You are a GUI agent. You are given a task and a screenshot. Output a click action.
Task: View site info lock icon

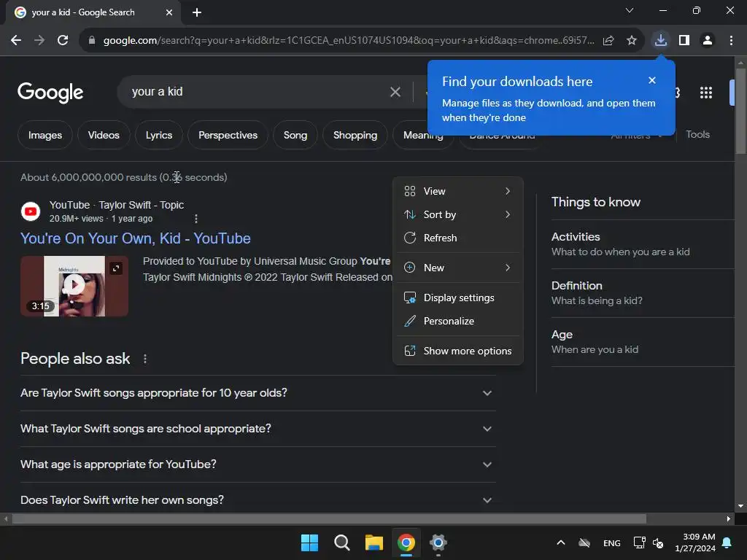91,41
